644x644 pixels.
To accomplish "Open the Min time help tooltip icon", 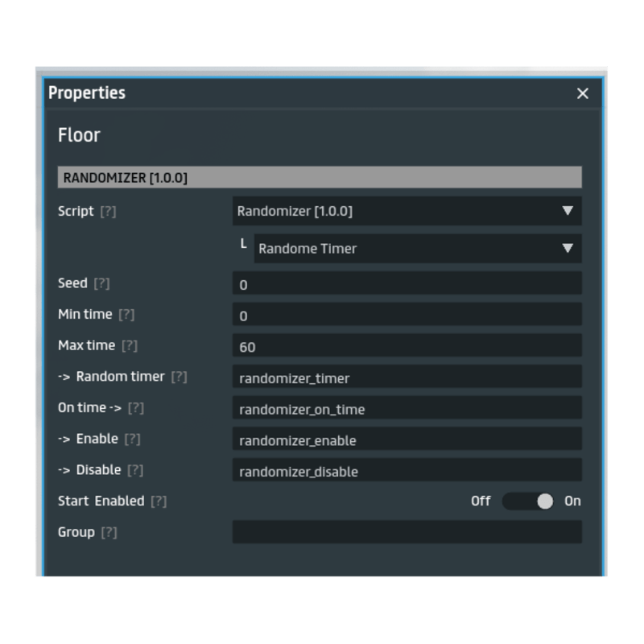I will click(126, 315).
